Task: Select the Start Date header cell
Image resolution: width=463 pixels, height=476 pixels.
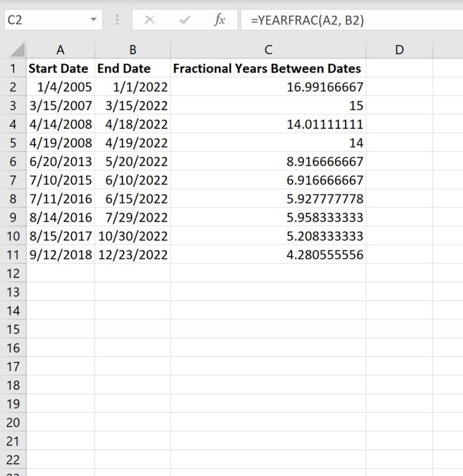Action: click(x=60, y=68)
